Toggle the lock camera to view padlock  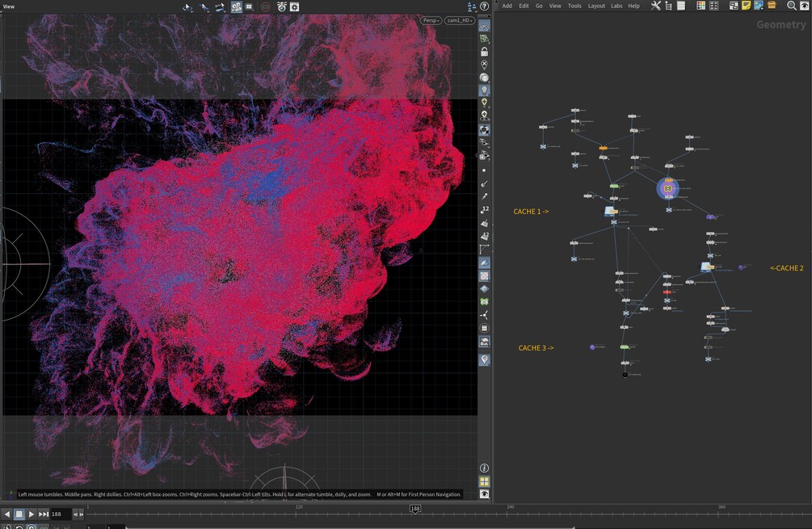point(484,52)
